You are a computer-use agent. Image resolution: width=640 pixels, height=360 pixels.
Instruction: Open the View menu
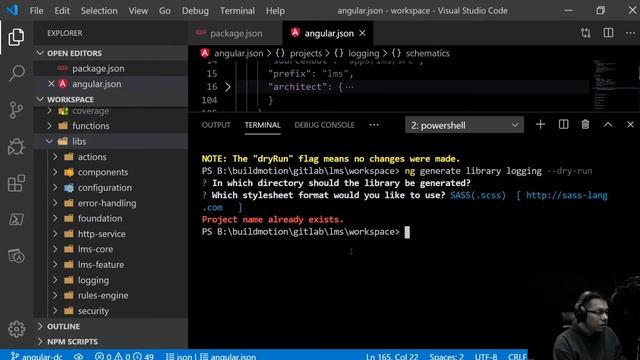(138, 11)
